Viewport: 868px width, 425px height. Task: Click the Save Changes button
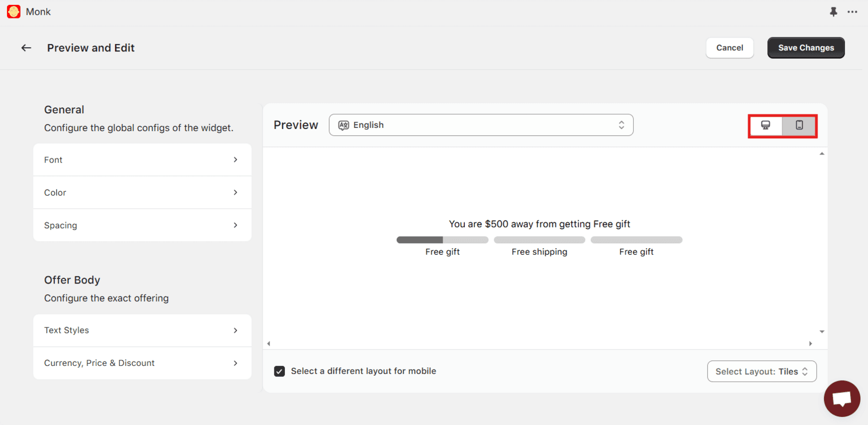[805, 48]
